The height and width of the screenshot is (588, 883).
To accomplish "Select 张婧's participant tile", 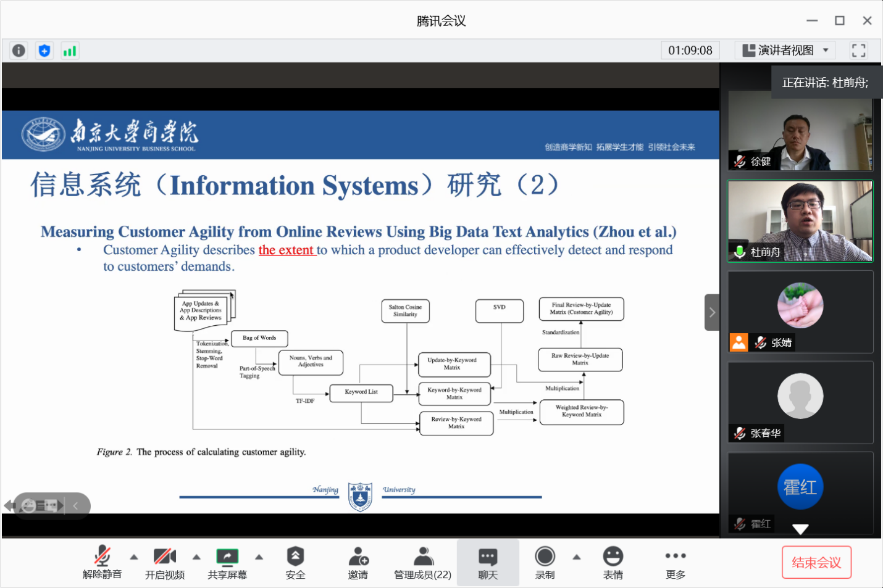I will tap(800, 312).
